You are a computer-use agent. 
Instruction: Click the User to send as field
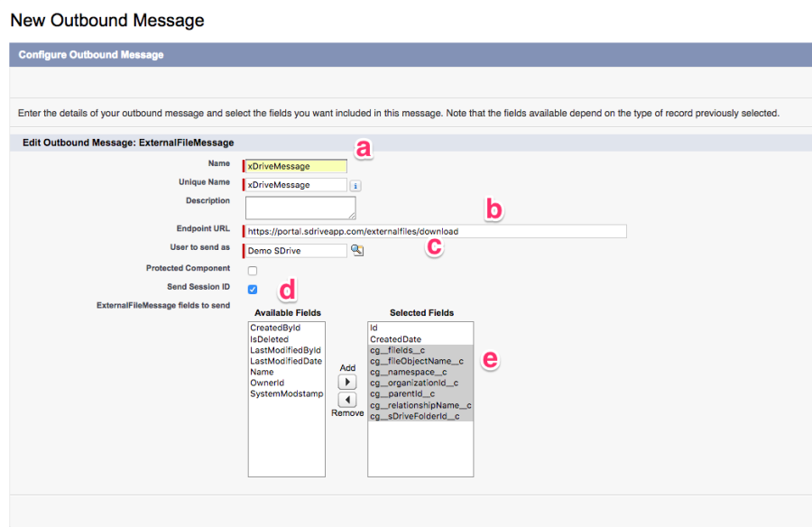(296, 251)
